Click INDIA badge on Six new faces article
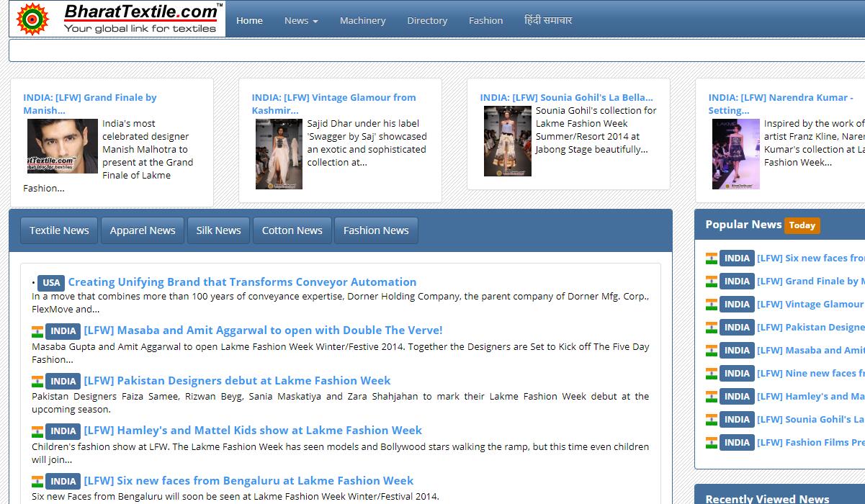Screen dimensions: 865x504 tap(63, 482)
